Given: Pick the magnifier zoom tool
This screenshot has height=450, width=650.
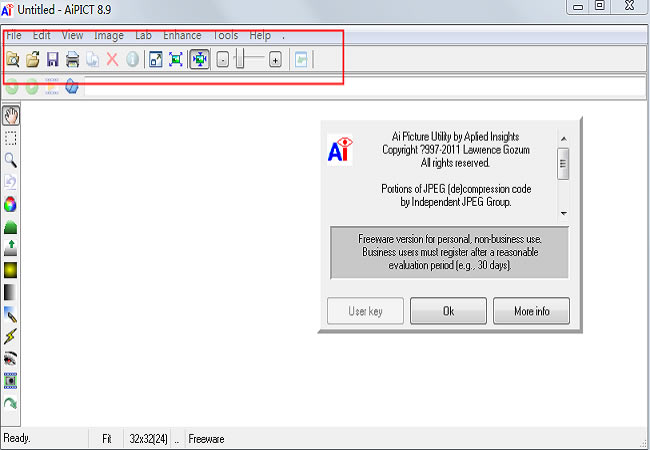Looking at the screenshot, I should (x=11, y=160).
